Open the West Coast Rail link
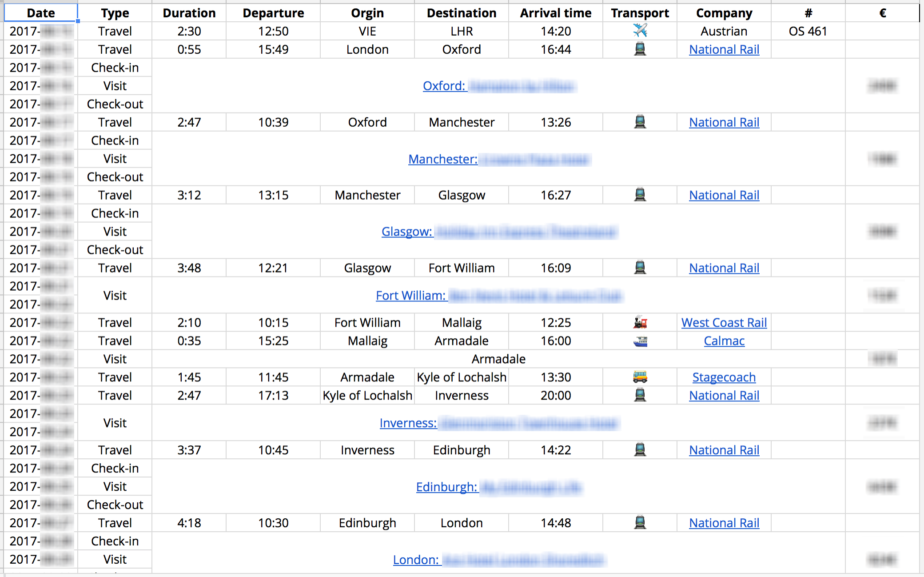 click(x=724, y=323)
